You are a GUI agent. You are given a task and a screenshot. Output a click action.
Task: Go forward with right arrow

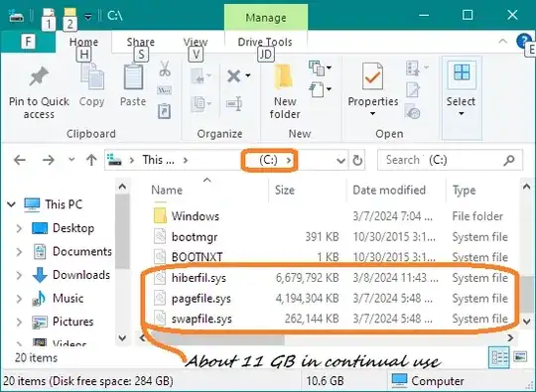[x=49, y=160]
